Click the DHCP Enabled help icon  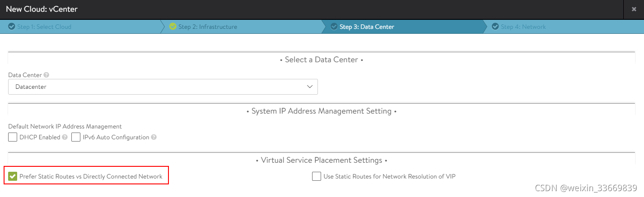(x=65, y=137)
